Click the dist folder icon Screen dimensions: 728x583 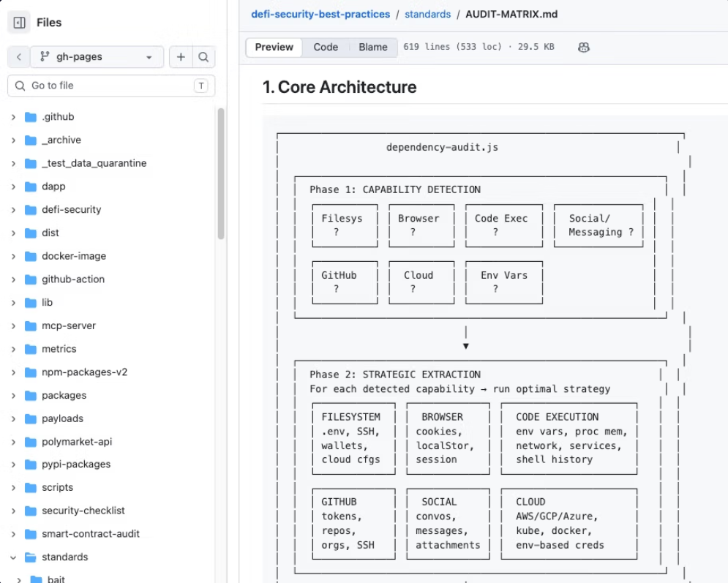[31, 233]
